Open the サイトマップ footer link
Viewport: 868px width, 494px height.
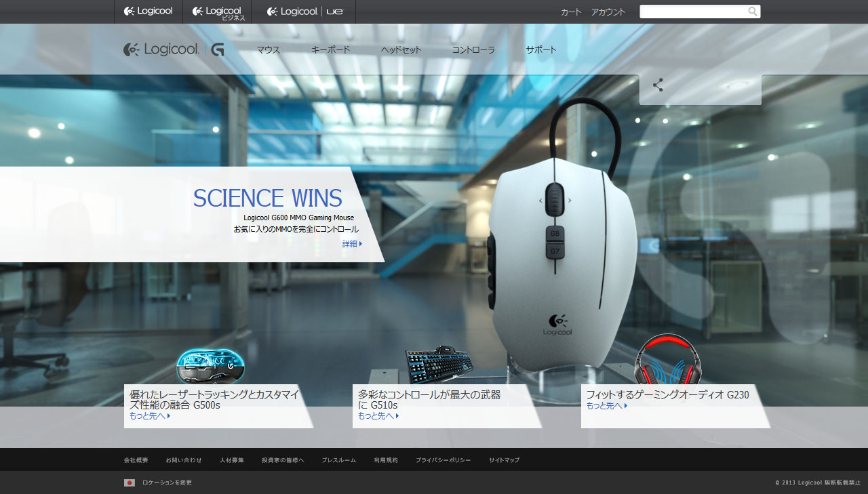(x=505, y=460)
